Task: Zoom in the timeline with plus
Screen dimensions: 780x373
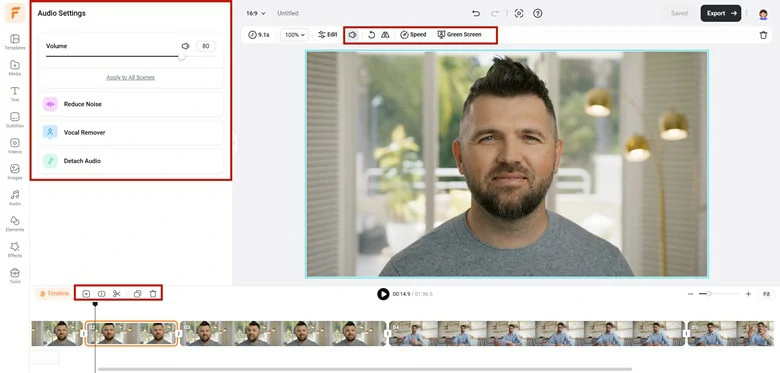Action: coord(748,294)
